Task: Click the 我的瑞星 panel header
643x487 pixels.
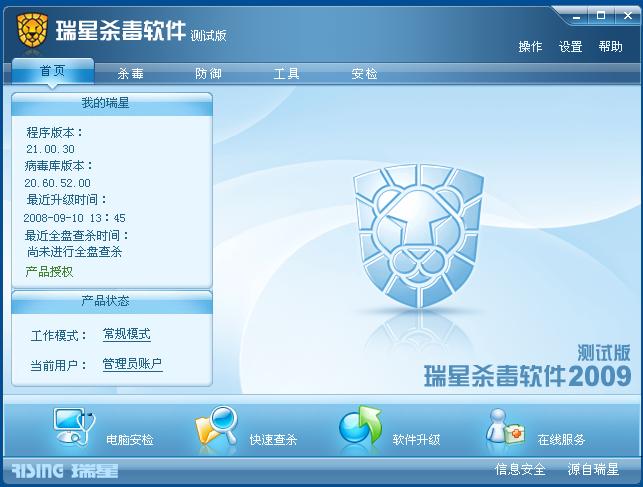Action: click(112, 103)
